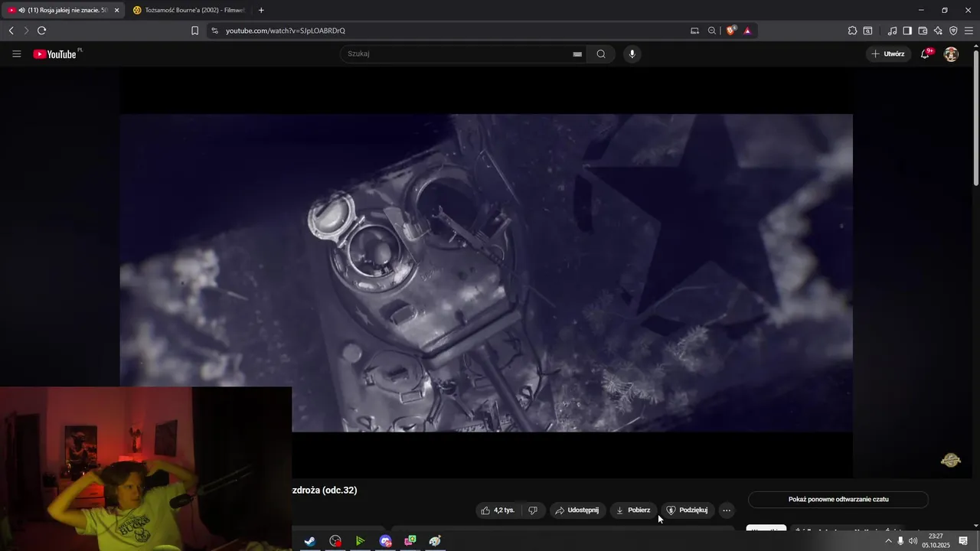Open the zoom level indicator

pyautogui.click(x=712, y=31)
